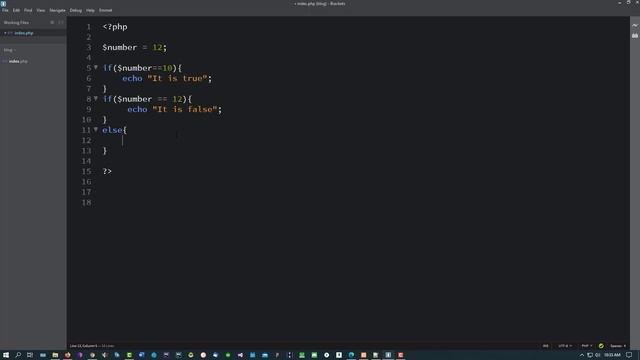The width and height of the screenshot is (640, 360).
Task: Open the View menu
Action: 41,10
